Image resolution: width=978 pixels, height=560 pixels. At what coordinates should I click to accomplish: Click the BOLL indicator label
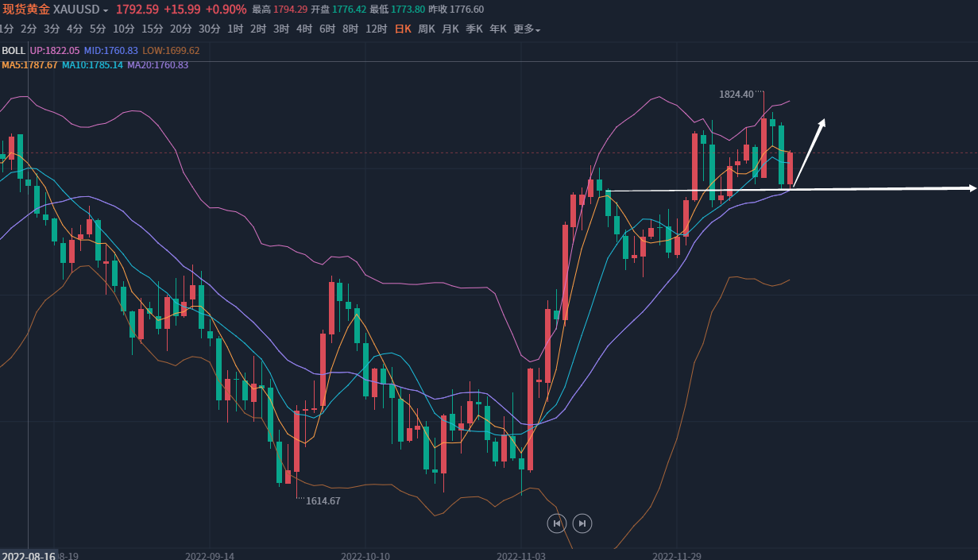point(14,51)
